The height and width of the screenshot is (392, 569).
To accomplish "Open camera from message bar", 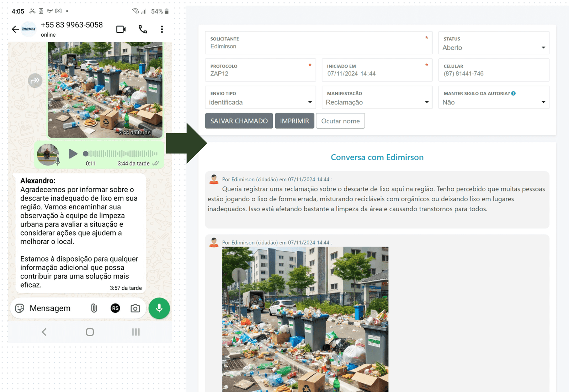I will [135, 308].
